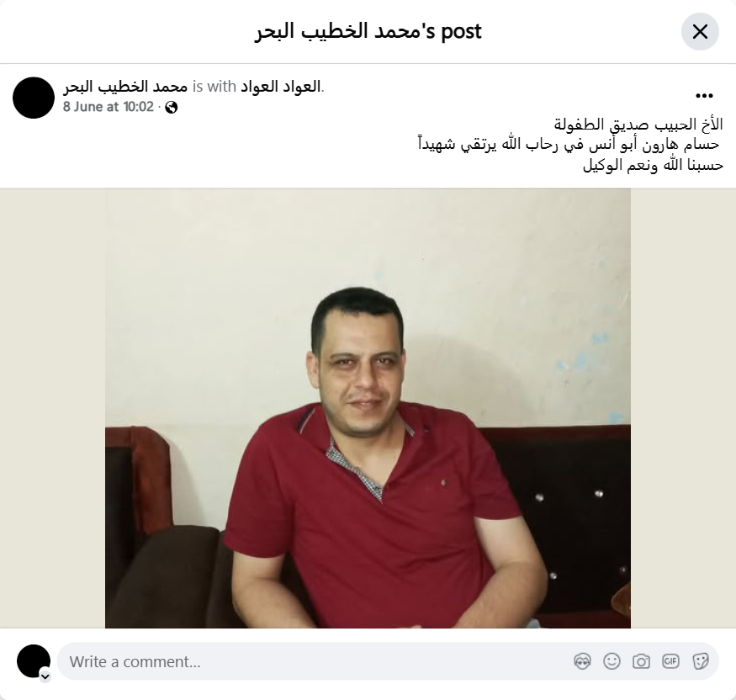736x700 pixels.
Task: Insert a GIF using the GIF icon
Action: 670,661
